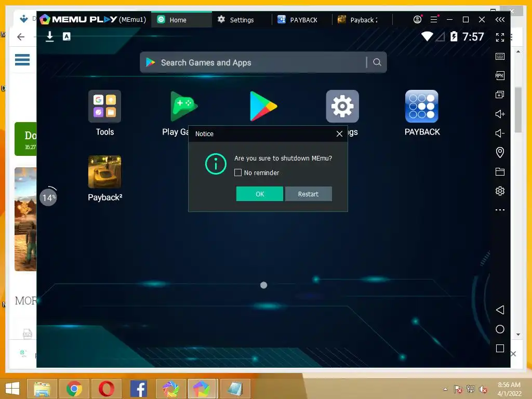Open the MEmu account profile icon
This screenshot has width=532, height=399.
coord(417,19)
